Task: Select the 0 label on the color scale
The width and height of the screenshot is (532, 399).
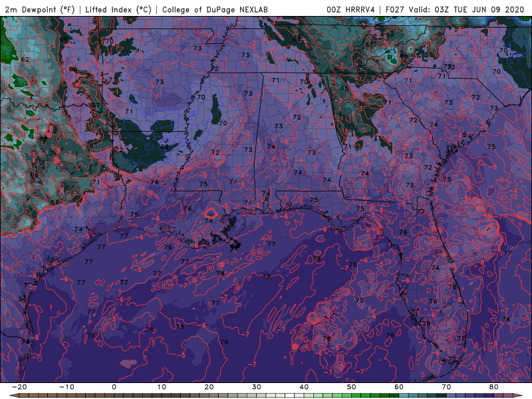Action: [x=114, y=387]
